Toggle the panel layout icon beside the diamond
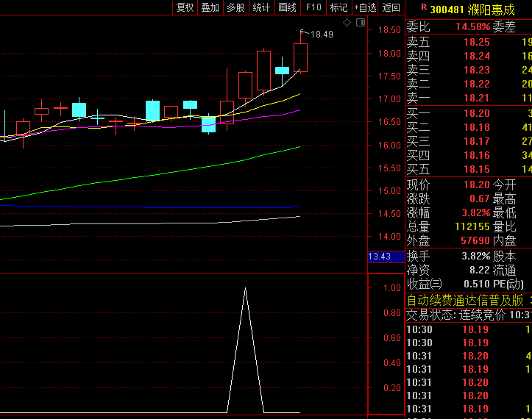532x419 pixels. (360, 22)
